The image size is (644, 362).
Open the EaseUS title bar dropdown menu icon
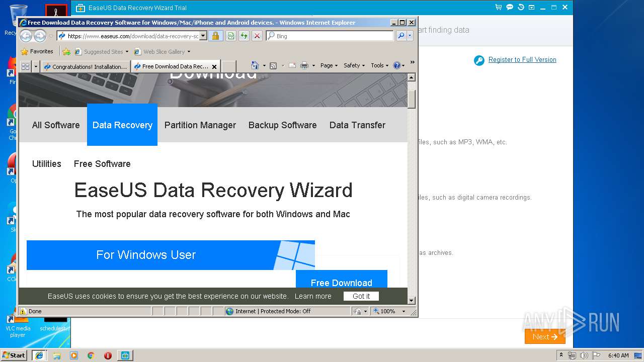(532, 8)
